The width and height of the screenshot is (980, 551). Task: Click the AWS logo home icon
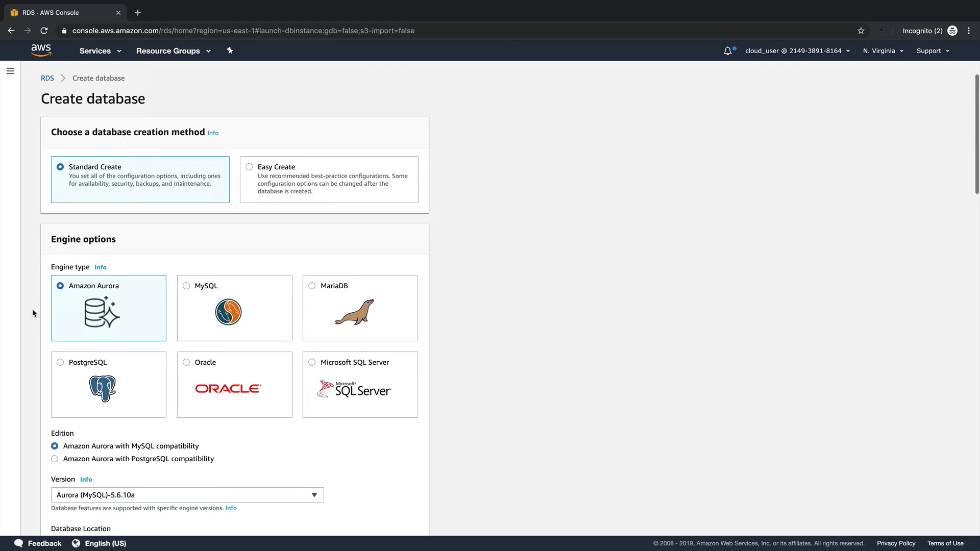(x=41, y=50)
